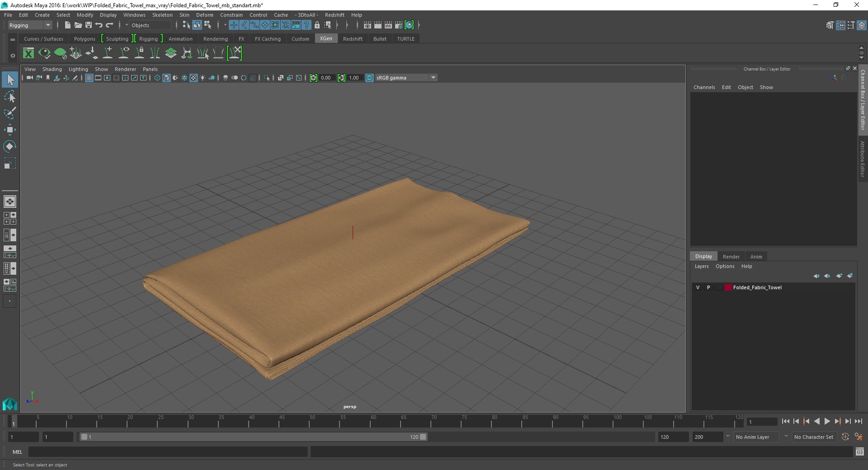Click the MEL command line language label
Viewport: 868px width, 470px height.
(17, 451)
